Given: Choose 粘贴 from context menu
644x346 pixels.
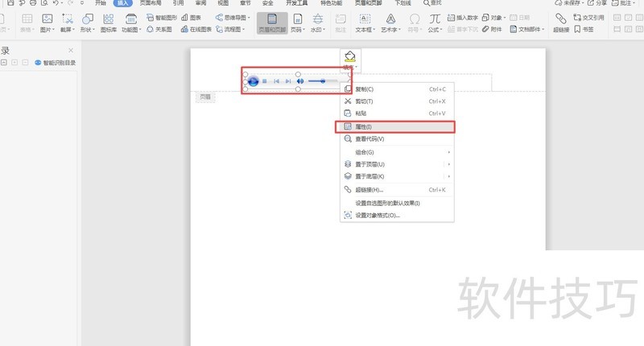Looking at the screenshot, I should click(x=397, y=113).
